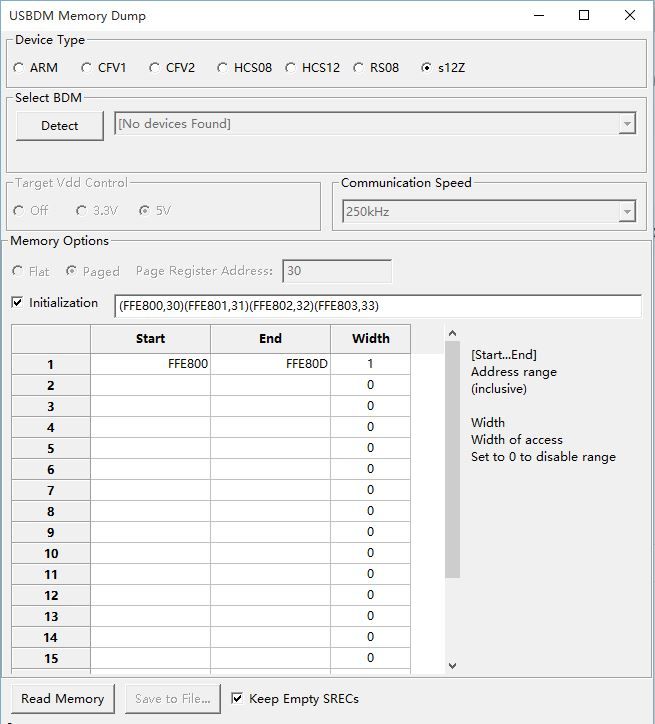Click the memory table vertical scrollbar thumb
The height and width of the screenshot is (724, 655).
[x=452, y=459]
